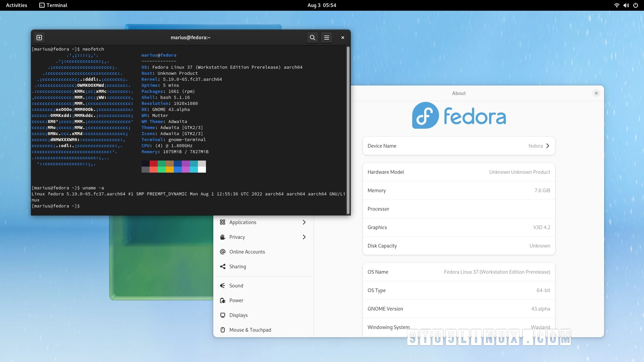
Task: Click the Sharing icon in sidebar
Action: pyautogui.click(x=222, y=266)
